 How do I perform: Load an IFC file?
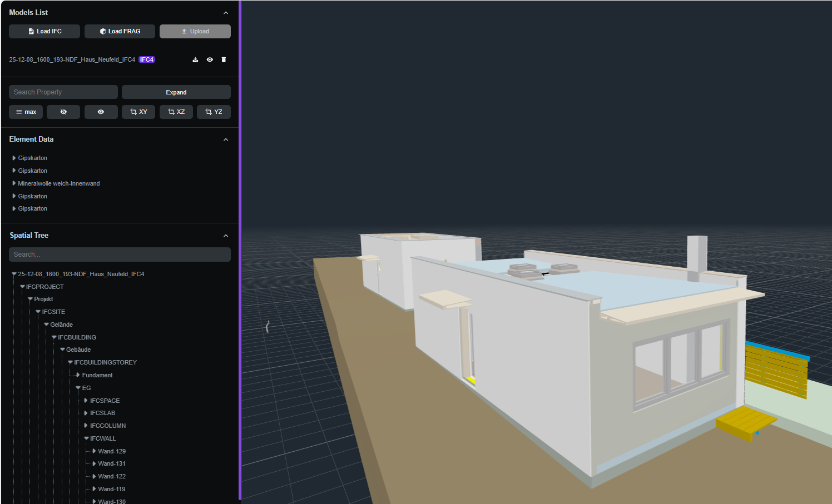point(44,32)
